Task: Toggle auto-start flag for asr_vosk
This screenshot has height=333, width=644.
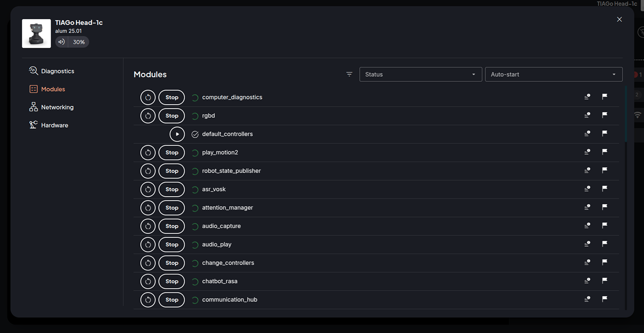Action: pos(605,189)
